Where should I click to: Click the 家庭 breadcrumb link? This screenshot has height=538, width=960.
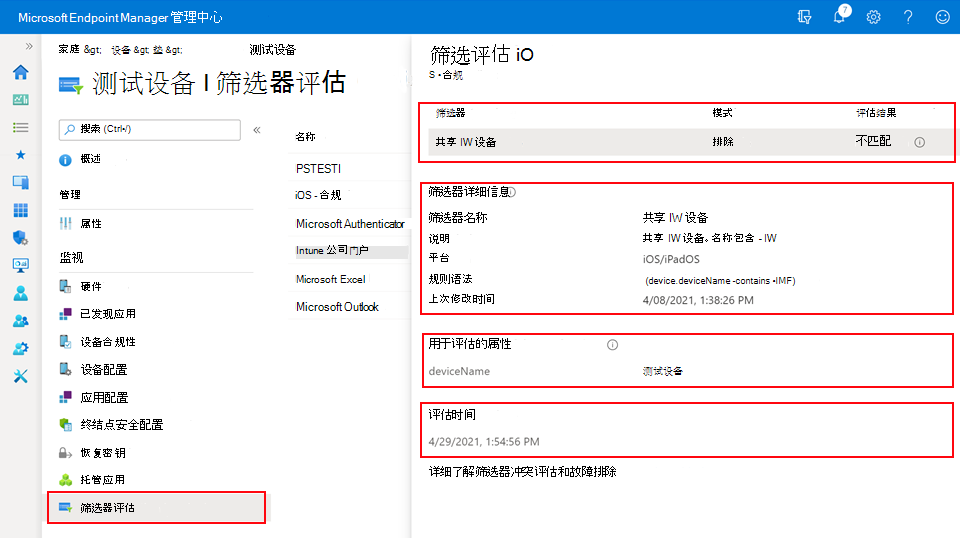tap(69, 50)
